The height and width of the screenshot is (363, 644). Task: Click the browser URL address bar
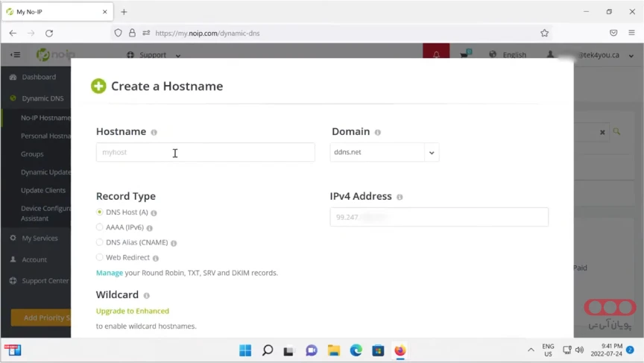(x=332, y=34)
